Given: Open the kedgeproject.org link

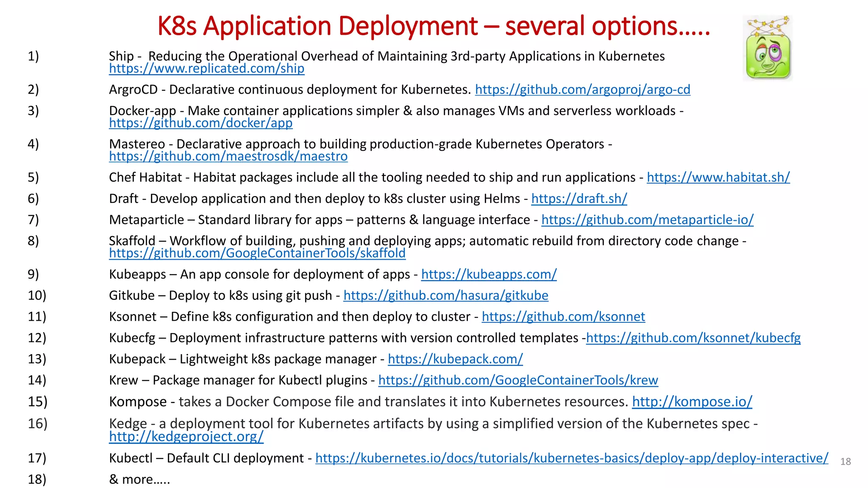Looking at the screenshot, I should pyautogui.click(x=186, y=437).
